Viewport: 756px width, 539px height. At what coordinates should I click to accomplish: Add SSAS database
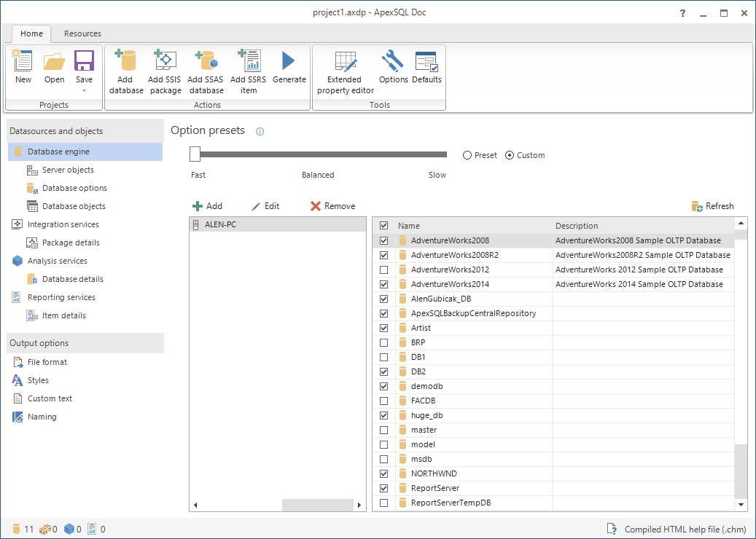[x=206, y=72]
